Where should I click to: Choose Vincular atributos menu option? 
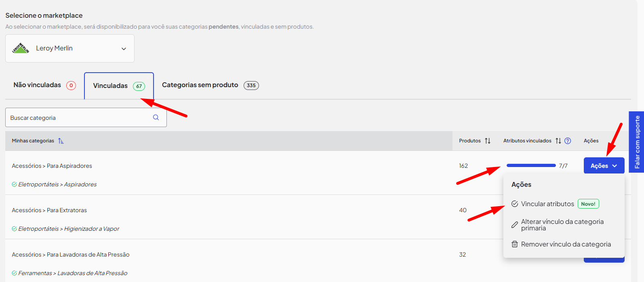[547, 204]
